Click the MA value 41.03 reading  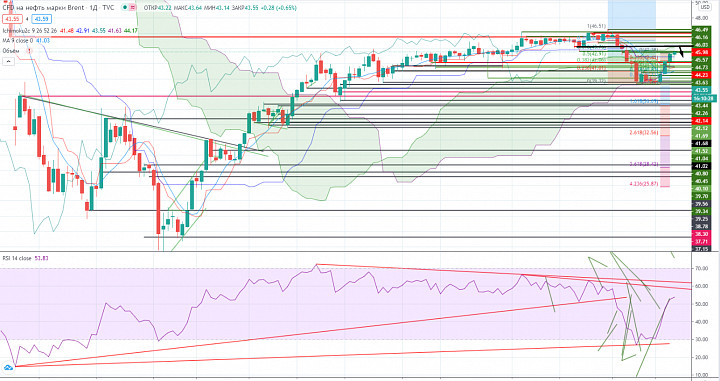click(x=43, y=41)
